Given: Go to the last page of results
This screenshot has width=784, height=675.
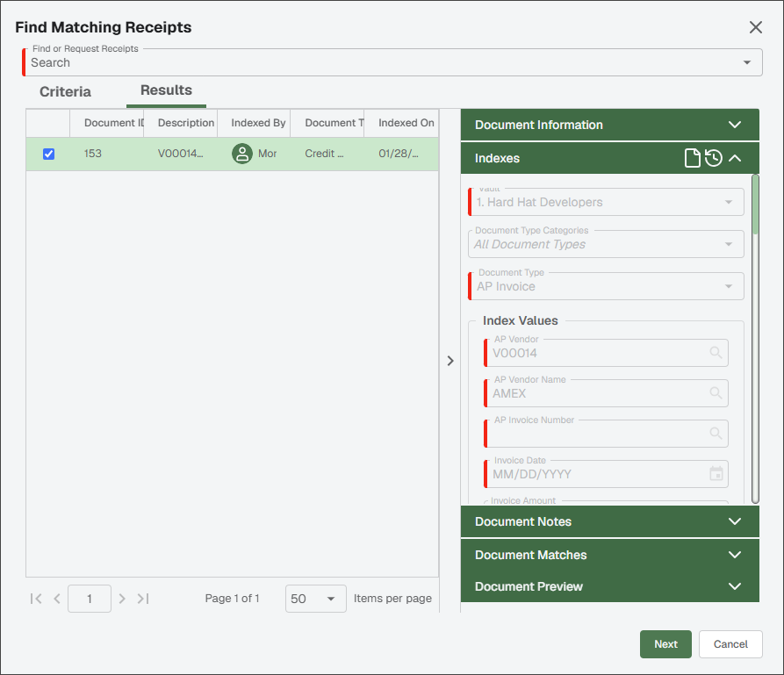Looking at the screenshot, I should 143,599.
